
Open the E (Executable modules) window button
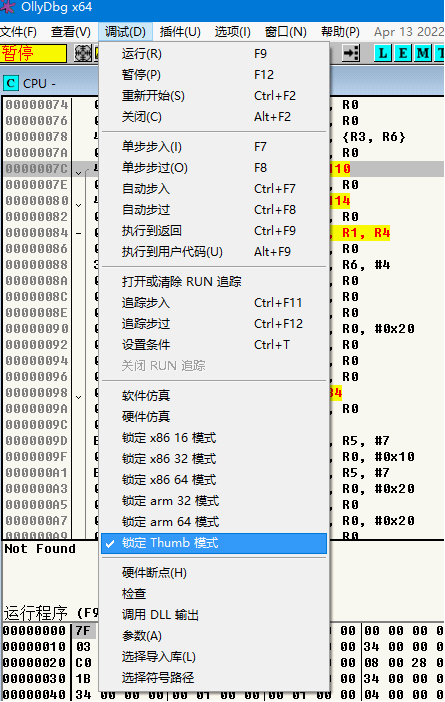coord(403,53)
